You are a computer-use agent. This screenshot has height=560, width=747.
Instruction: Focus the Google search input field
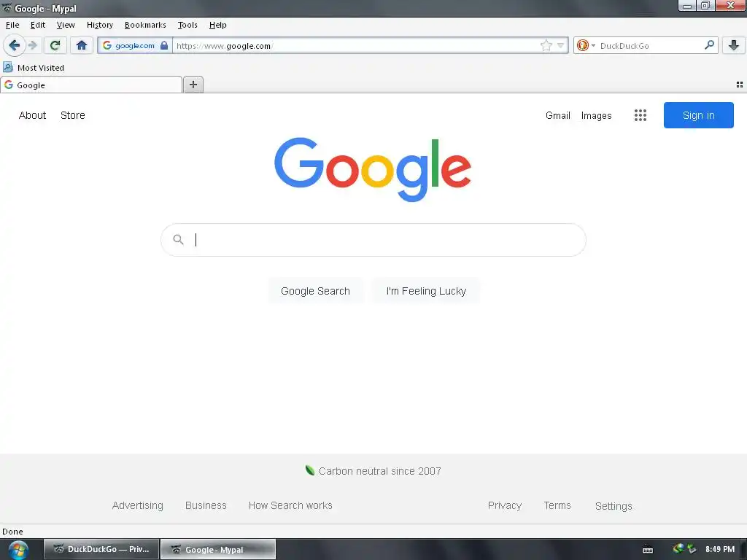click(373, 239)
